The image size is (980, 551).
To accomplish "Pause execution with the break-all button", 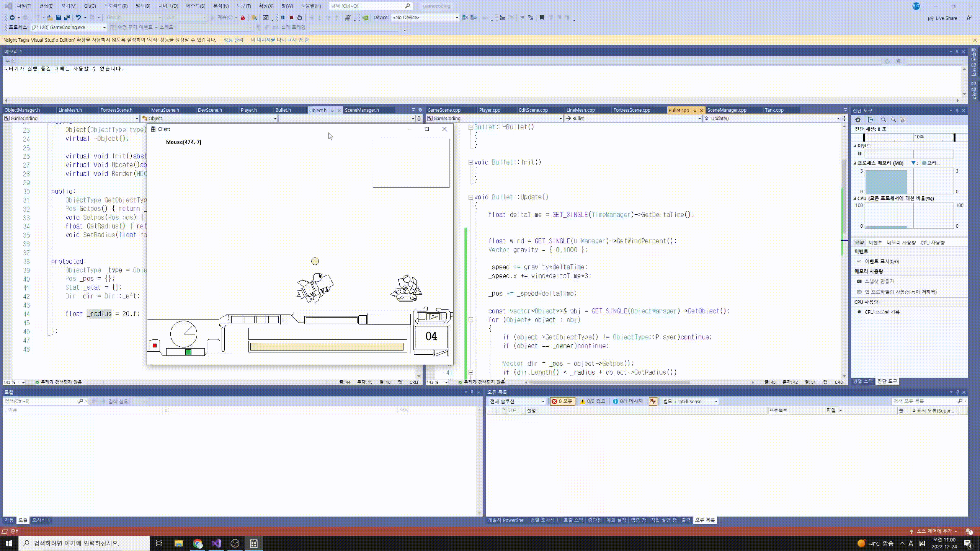I will pyautogui.click(x=283, y=18).
